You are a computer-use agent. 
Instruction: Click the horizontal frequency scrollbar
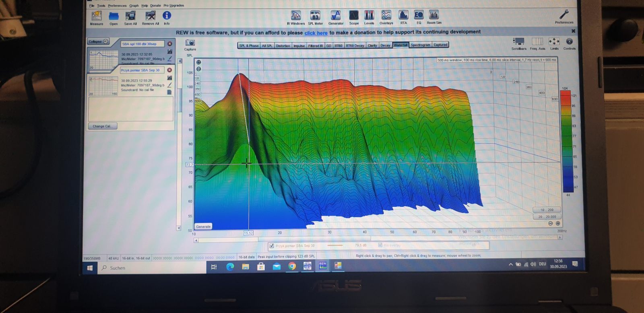[378, 239]
